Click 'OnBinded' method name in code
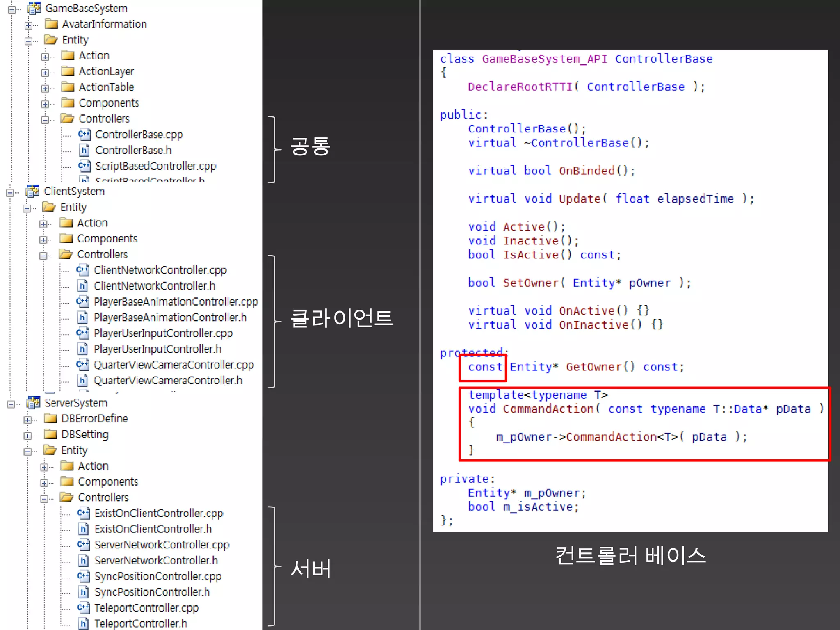 click(587, 171)
